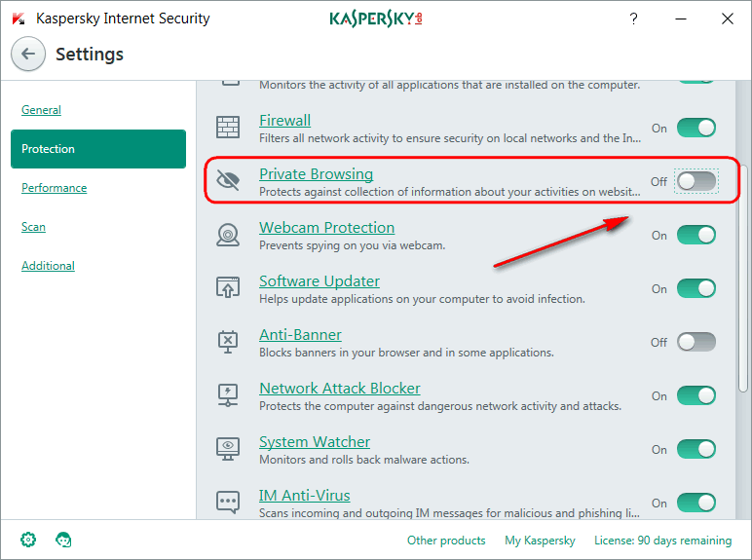Open the Firewall settings link
752x560 pixels.
pyautogui.click(x=284, y=121)
